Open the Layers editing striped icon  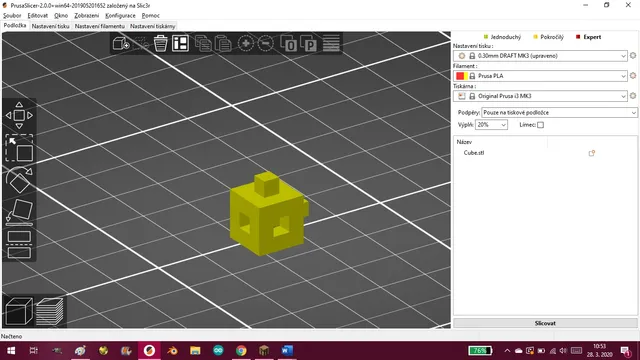pos(331,43)
